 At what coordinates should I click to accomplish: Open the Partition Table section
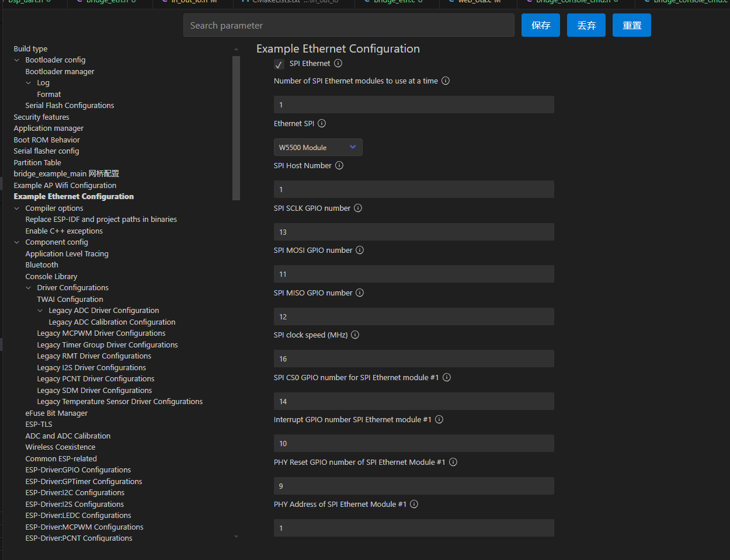click(37, 163)
